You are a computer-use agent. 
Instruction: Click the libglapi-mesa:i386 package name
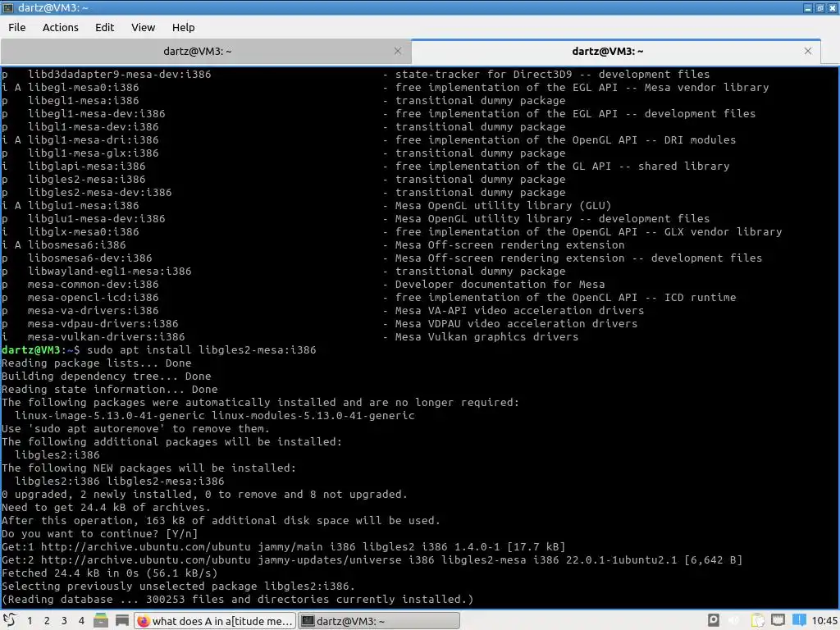(x=87, y=166)
